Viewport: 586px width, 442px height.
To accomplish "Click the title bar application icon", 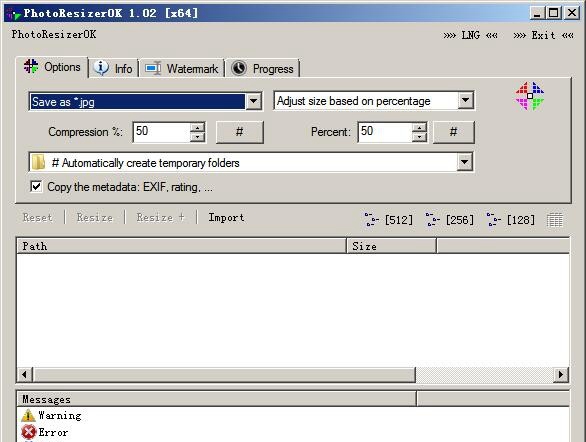I will pyautogui.click(x=13, y=14).
